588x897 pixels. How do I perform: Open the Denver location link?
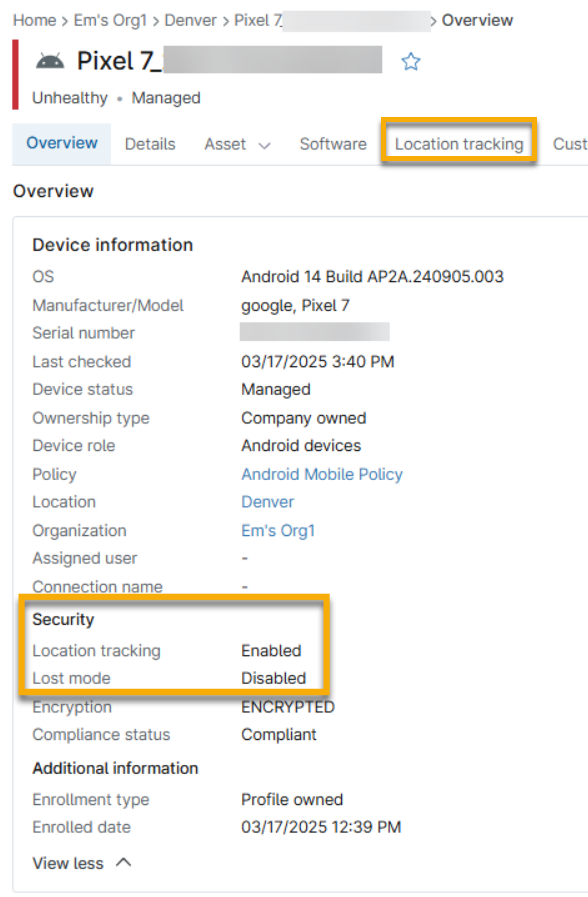pos(268,502)
